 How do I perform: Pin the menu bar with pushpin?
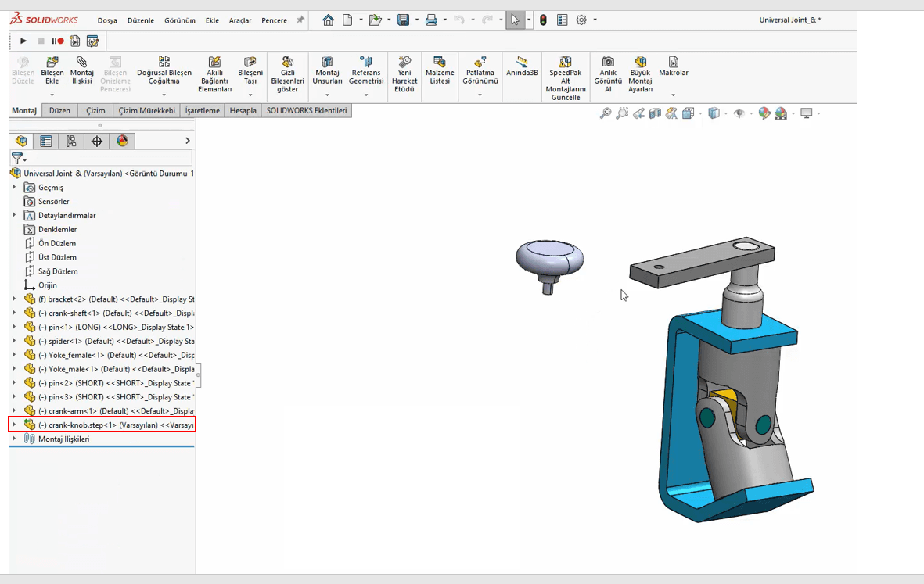pos(300,20)
